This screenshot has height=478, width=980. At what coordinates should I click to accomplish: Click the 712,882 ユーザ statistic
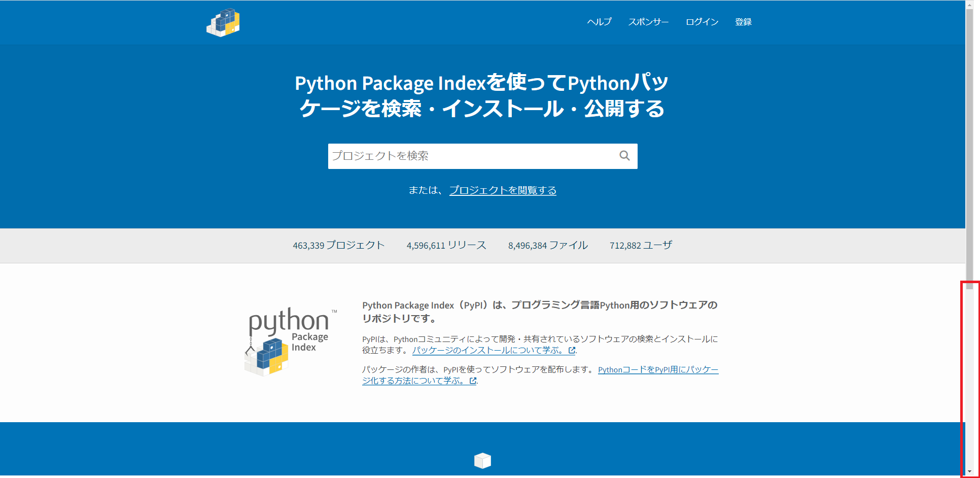641,245
